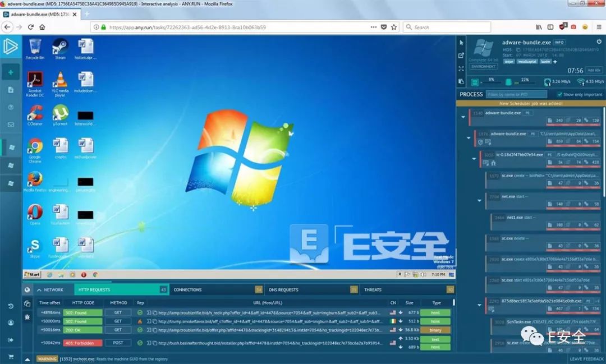This screenshot has width=606, height=364.
Task: Open the user profile icon in left sidebar
Action: coord(11,322)
